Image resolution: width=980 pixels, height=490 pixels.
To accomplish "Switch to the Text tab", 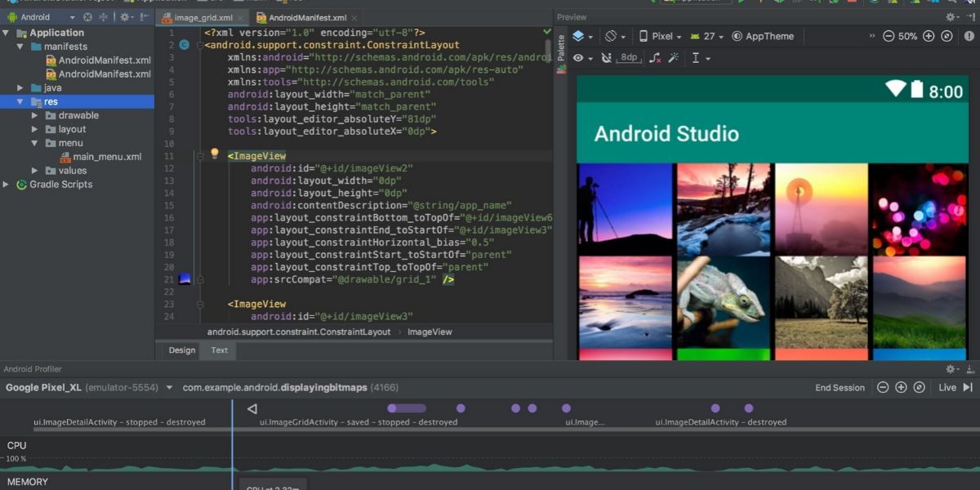I will (x=220, y=350).
